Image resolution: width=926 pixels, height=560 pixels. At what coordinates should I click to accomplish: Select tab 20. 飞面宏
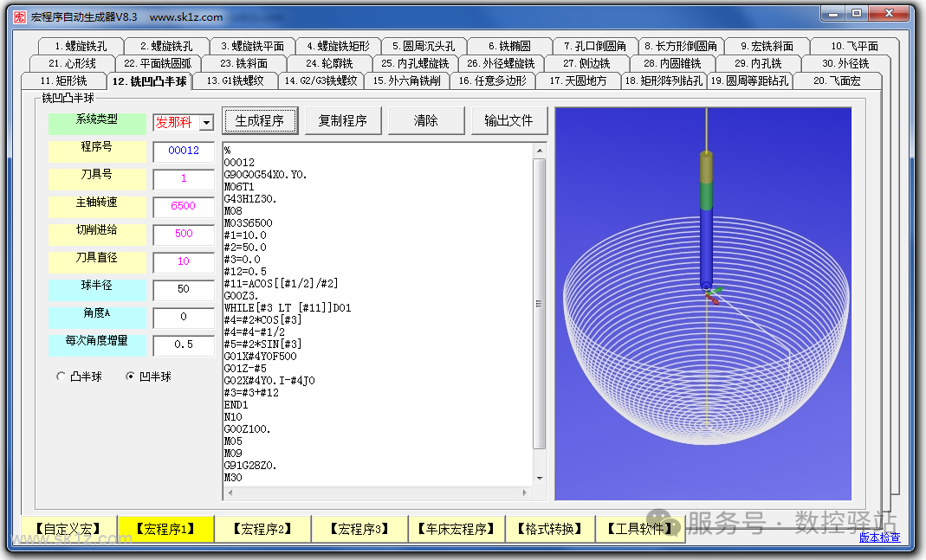click(837, 80)
